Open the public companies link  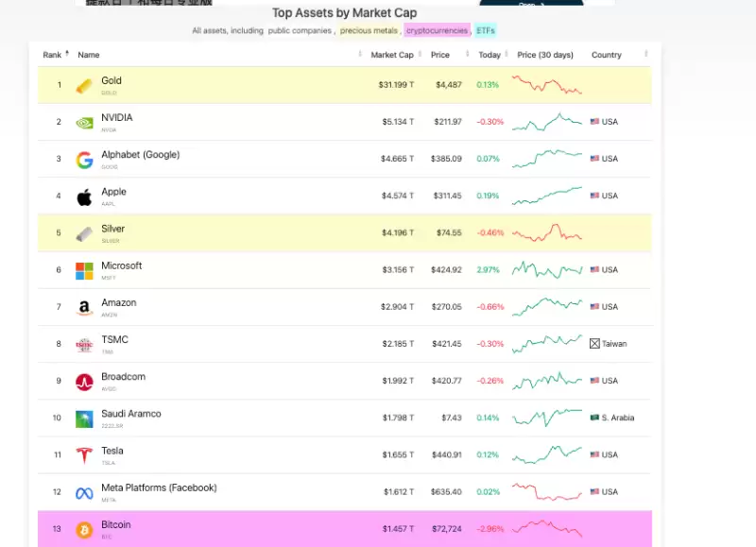(300, 30)
